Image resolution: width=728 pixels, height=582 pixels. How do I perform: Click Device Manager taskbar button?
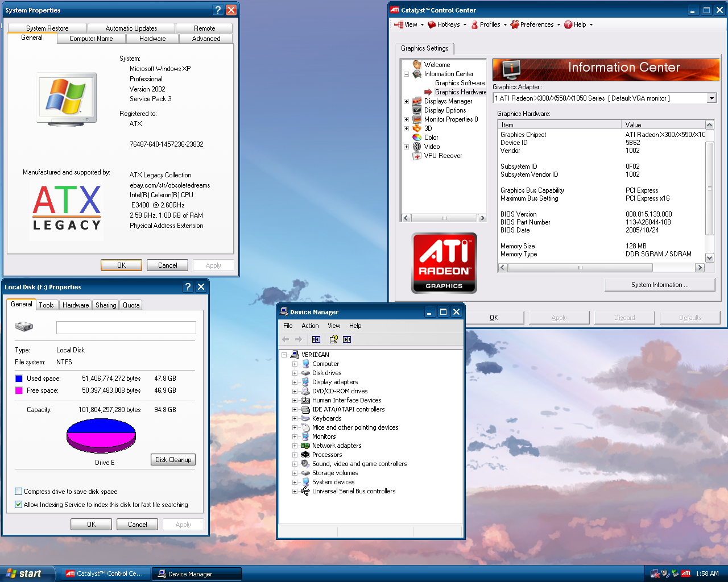[x=196, y=574]
